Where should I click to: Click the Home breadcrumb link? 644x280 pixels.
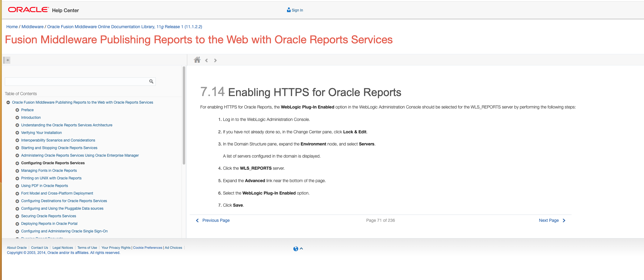point(12,27)
